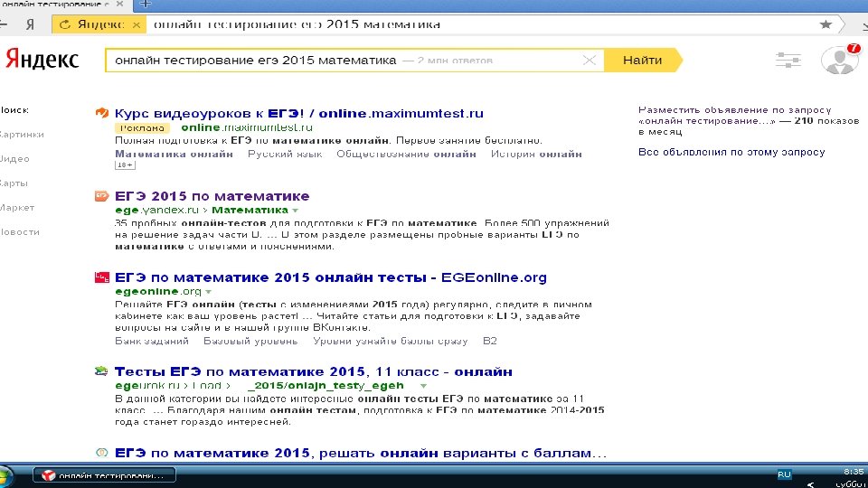
Task: Open user profile avatar with notifications
Action: pyautogui.click(x=840, y=60)
